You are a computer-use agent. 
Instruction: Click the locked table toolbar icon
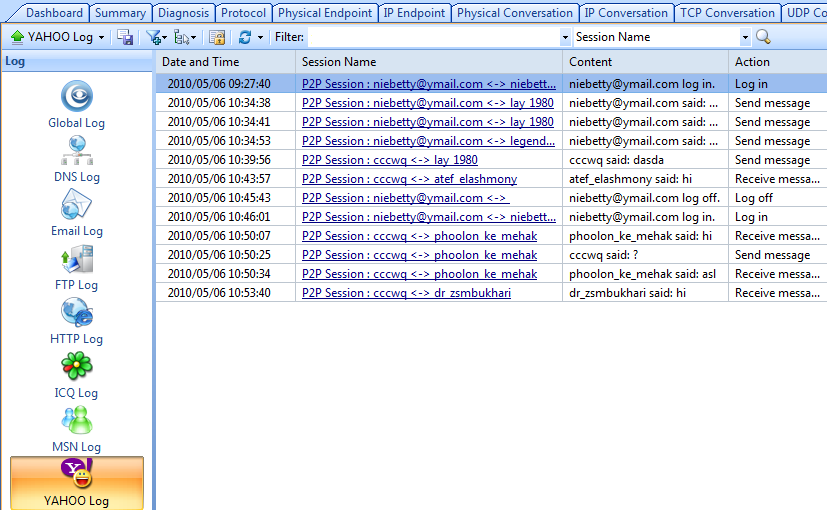click(217, 37)
